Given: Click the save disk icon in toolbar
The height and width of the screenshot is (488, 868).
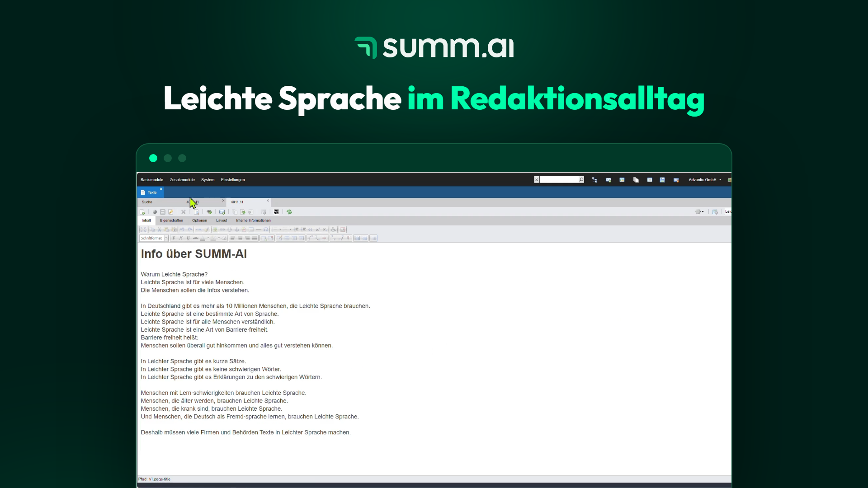Looking at the screenshot, I should tap(163, 212).
